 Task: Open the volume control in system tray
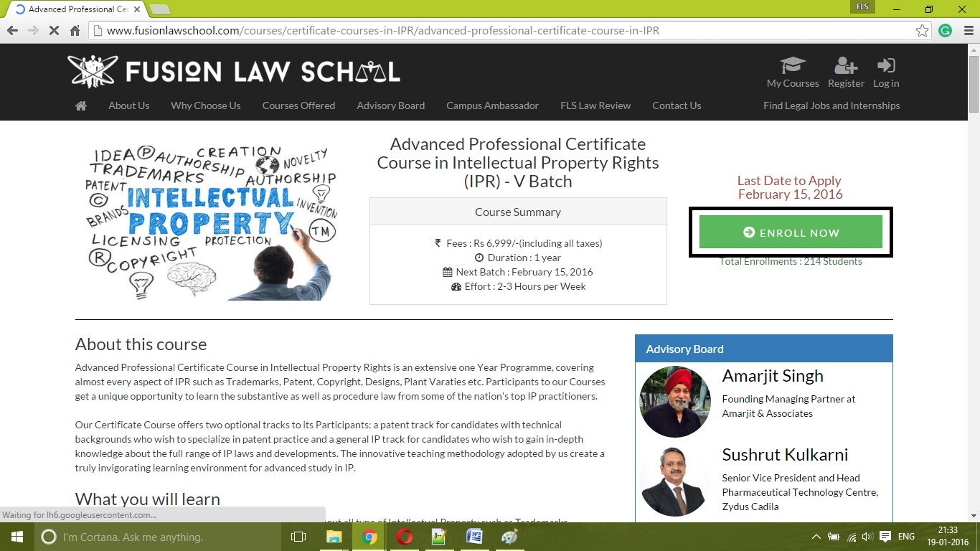[x=867, y=537]
